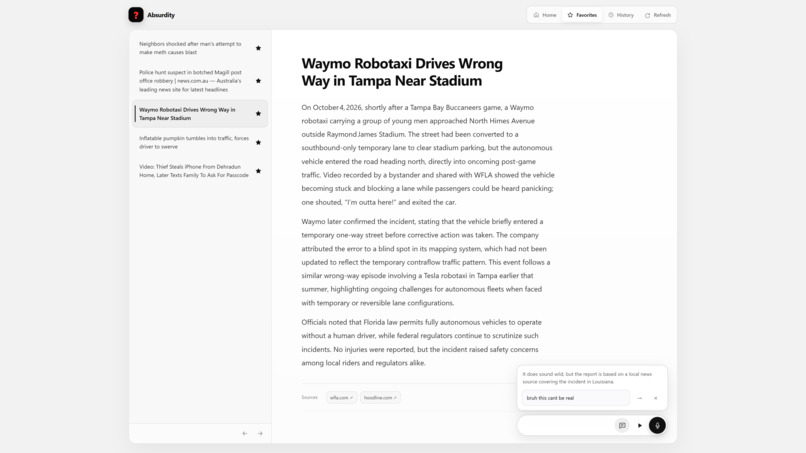
Task: Click the Absurdity app name
Action: coord(161,15)
